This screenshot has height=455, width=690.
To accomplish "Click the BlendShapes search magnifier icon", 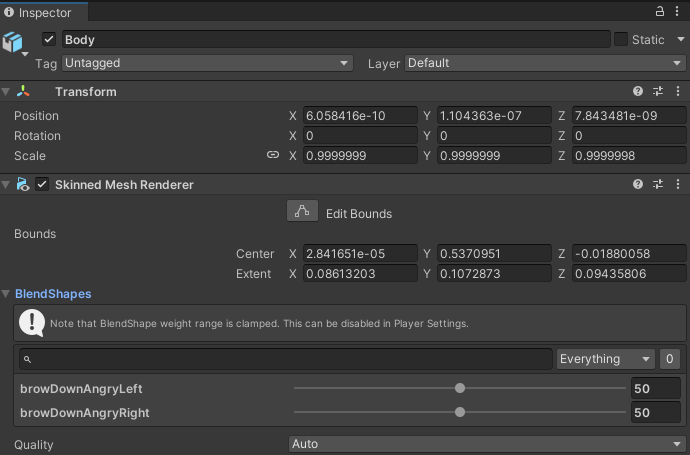I will point(27,359).
